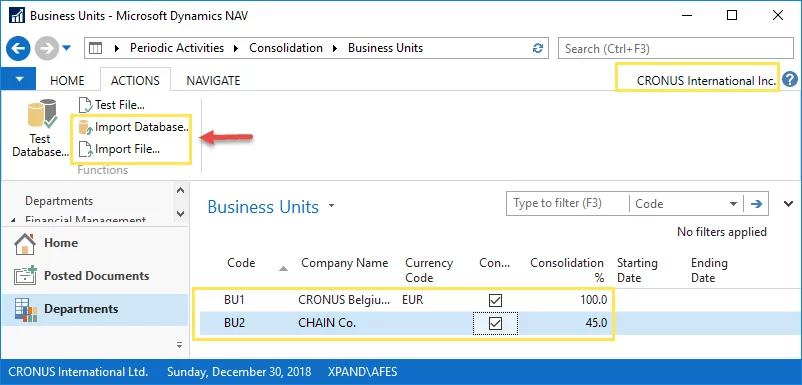Click the Home navigation button
Image resolution: width=802 pixels, height=385 pixels.
coord(95,243)
